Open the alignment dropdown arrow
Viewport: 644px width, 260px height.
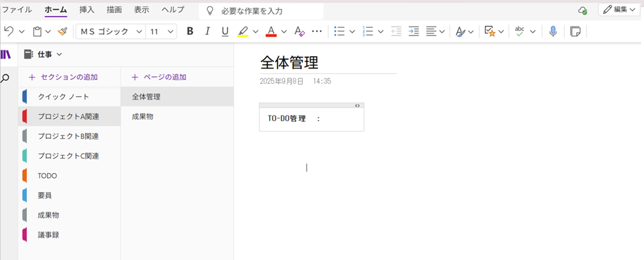[x=442, y=31]
